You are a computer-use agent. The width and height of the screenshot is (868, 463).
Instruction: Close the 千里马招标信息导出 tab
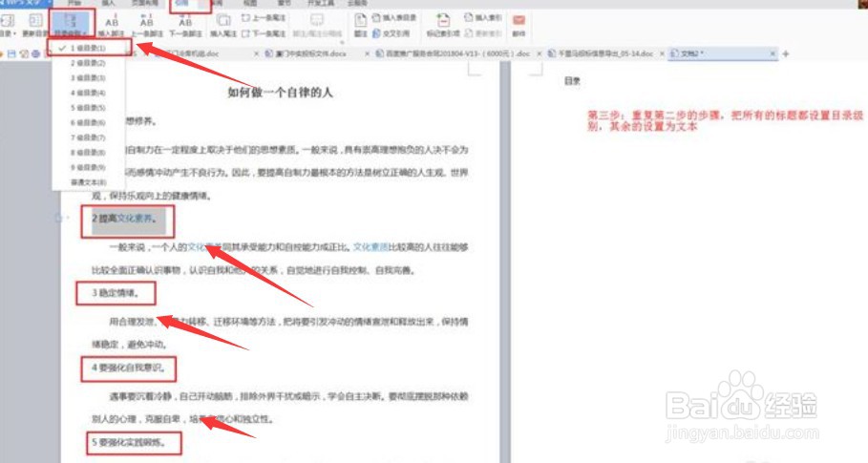point(662,53)
